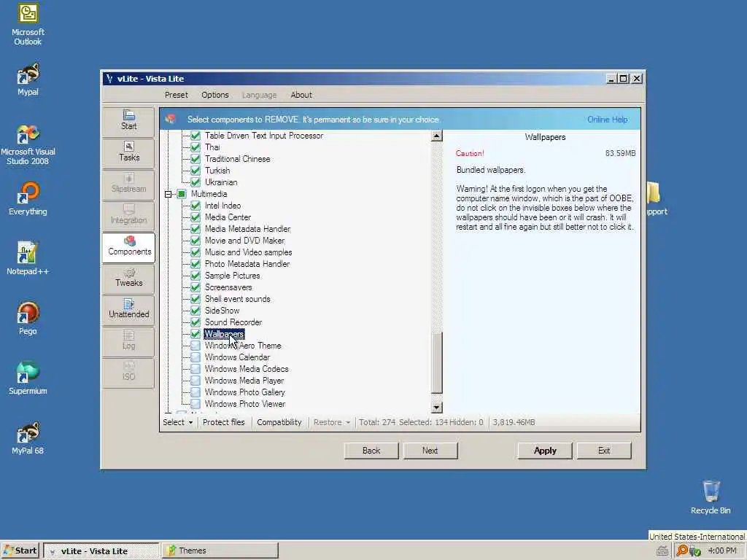
Task: Open the partially hidden folder on desktop
Action: click(x=657, y=199)
